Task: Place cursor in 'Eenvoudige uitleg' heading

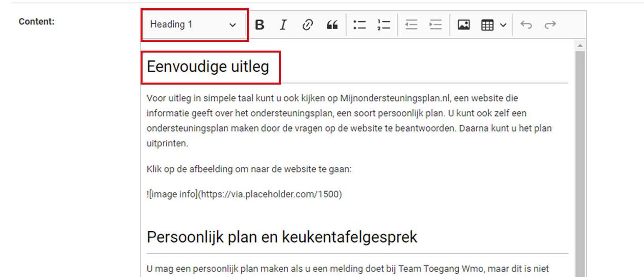Action: (208, 67)
